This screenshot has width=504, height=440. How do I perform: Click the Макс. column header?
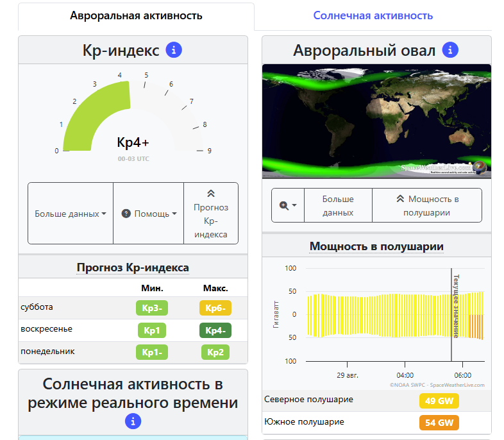tap(215, 288)
